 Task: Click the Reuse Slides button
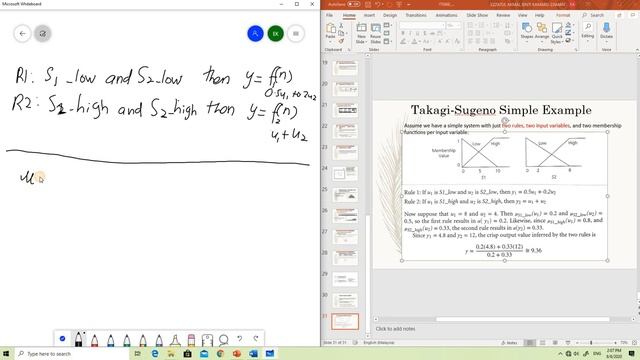click(376, 33)
